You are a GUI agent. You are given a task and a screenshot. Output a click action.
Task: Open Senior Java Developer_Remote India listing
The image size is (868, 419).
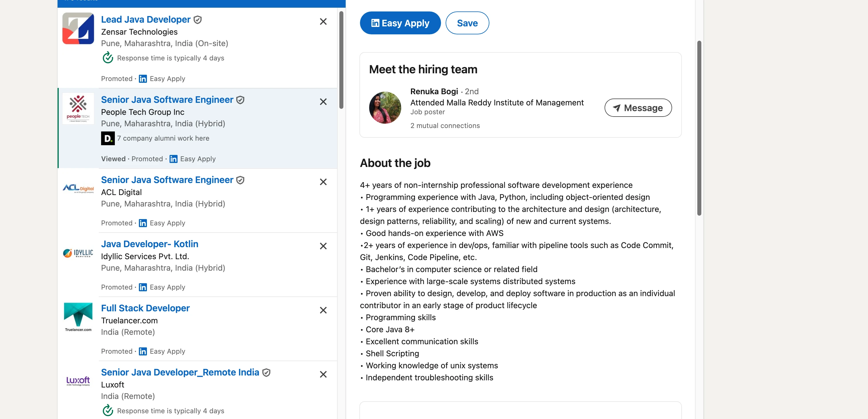(180, 372)
